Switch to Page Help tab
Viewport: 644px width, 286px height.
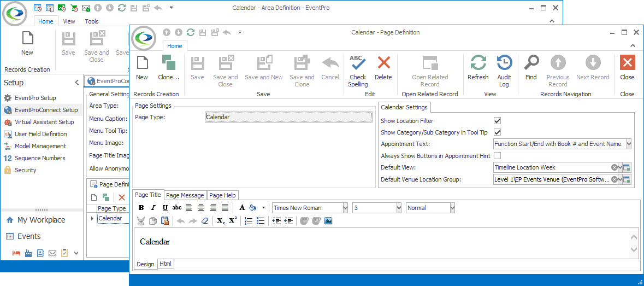222,195
